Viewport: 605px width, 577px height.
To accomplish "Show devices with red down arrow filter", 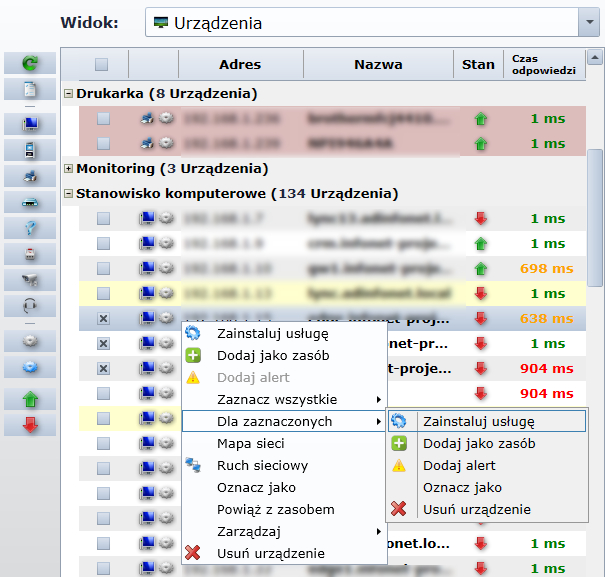I will point(30,425).
